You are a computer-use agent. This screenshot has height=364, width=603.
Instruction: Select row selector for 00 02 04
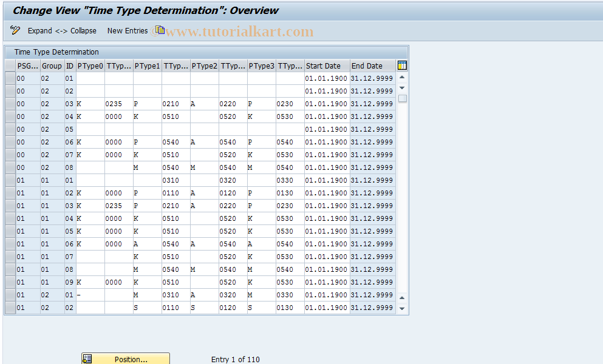coord(10,116)
